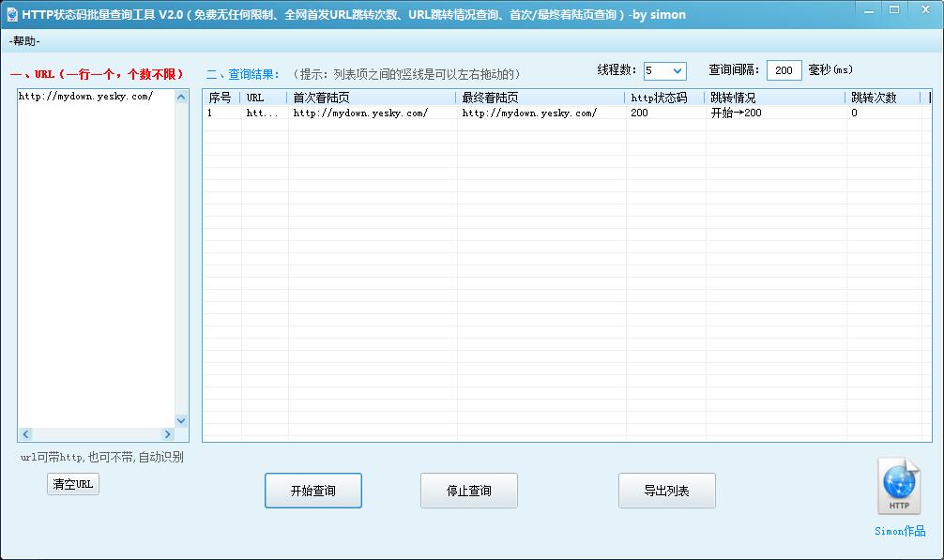Click the 导出列表 export button

coord(665,490)
